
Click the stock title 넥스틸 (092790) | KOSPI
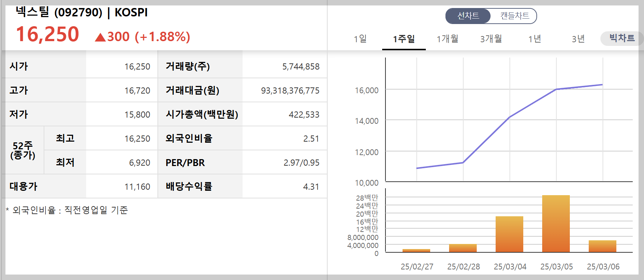pos(82,12)
